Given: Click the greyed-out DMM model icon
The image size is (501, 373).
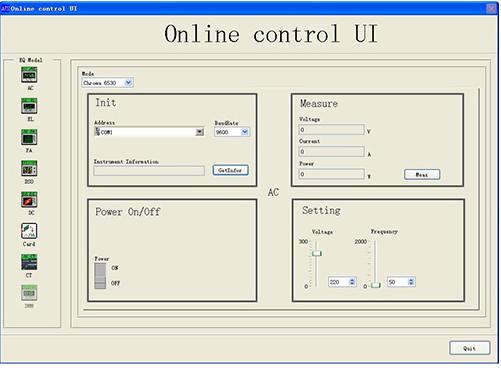Looking at the screenshot, I should click(29, 293).
